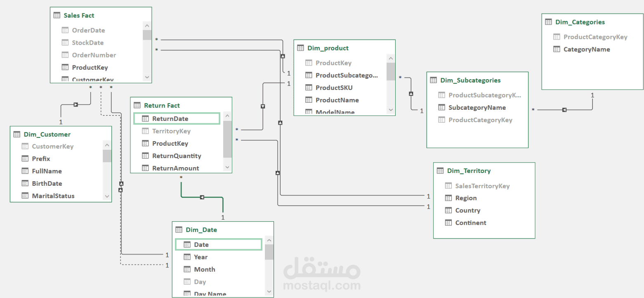Image resolution: width=644 pixels, height=298 pixels.
Task: Click the Dim_Territory table header icon
Action: point(440,170)
